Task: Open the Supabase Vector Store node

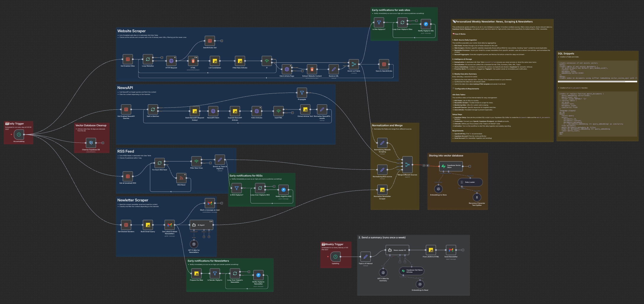Action: click(451, 166)
